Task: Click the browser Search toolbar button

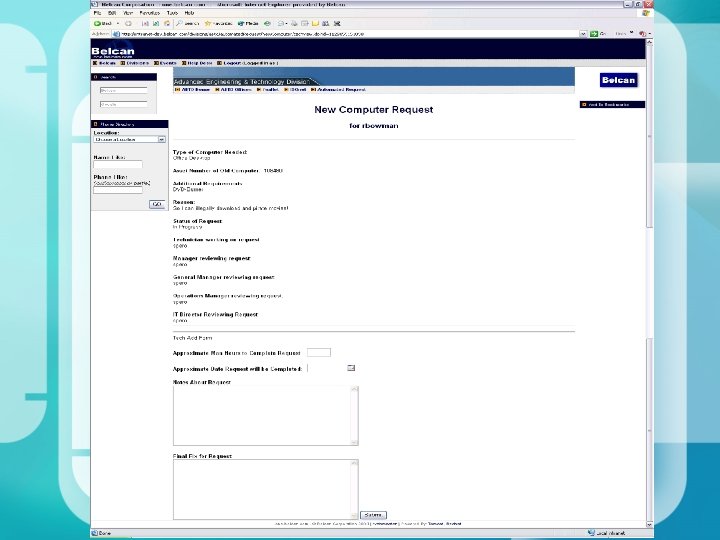Action: point(188,23)
